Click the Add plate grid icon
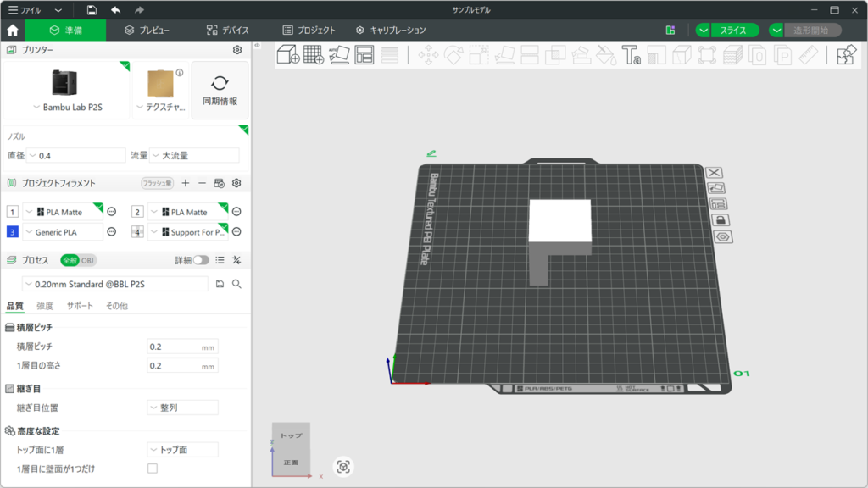Viewport: 868px width, 488px height. [x=314, y=55]
